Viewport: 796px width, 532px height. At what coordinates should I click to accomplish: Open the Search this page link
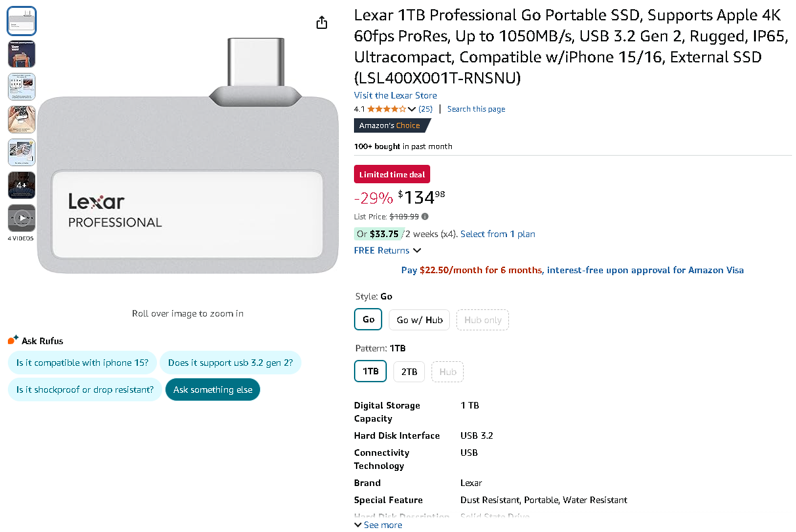pos(475,109)
